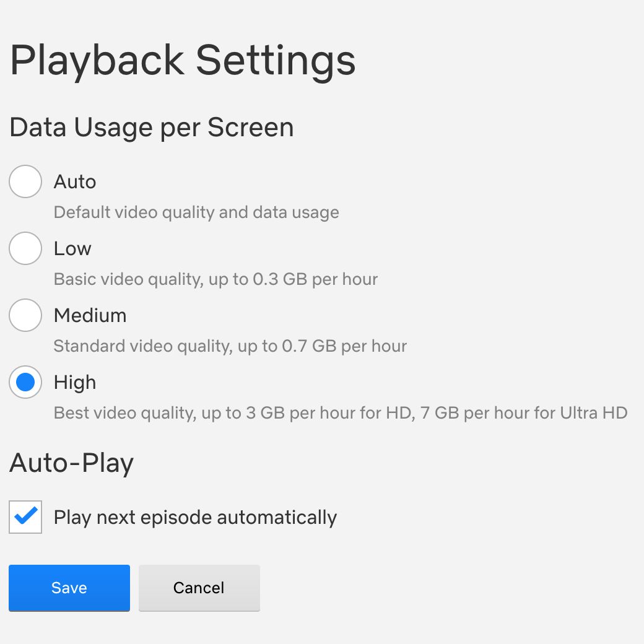
Task: Click the High radio button circle
Action: tap(25, 382)
